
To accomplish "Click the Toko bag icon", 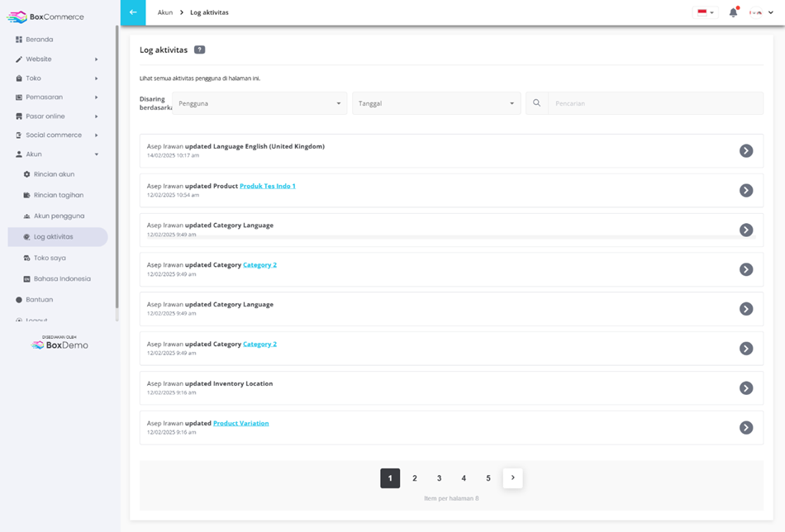I will pyautogui.click(x=19, y=78).
